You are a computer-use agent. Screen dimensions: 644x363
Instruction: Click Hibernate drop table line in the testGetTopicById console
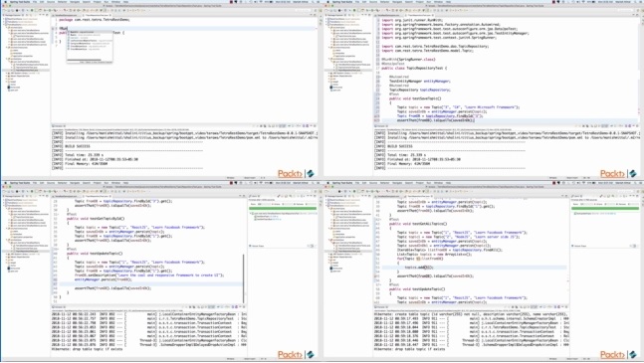[x=87, y=349]
